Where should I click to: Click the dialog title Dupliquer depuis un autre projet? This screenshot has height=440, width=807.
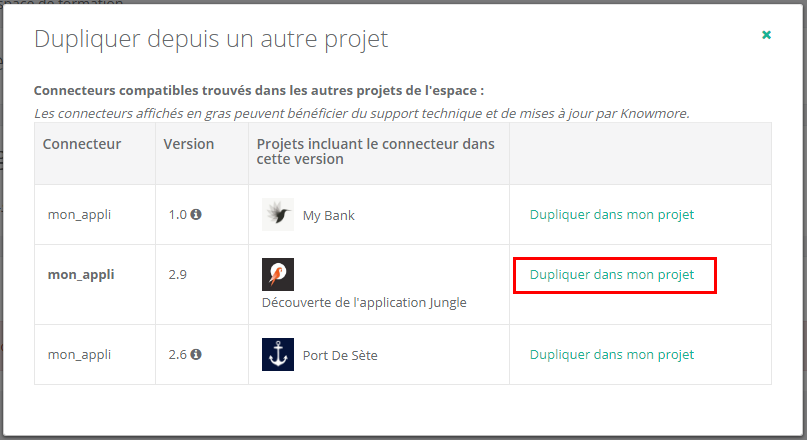coord(211,39)
